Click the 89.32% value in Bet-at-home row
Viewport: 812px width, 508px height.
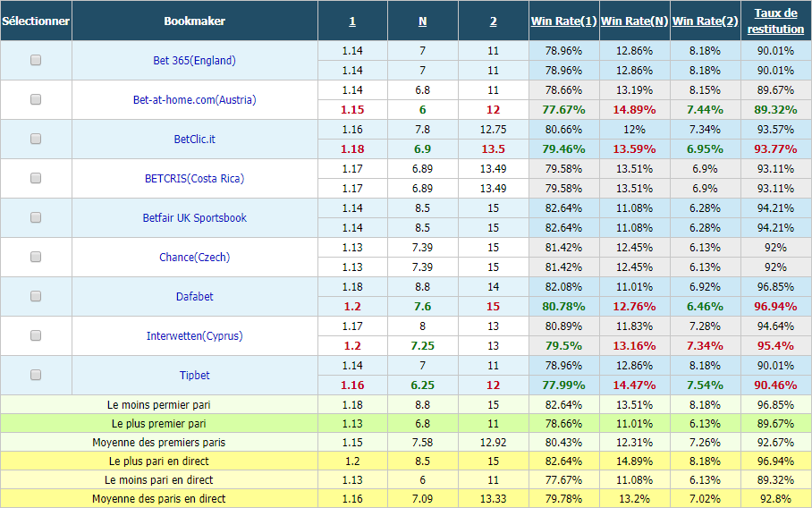tap(775, 110)
